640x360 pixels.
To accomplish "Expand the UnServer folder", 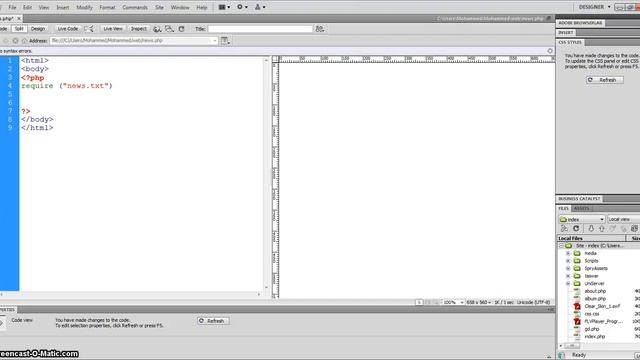I will tap(568, 284).
